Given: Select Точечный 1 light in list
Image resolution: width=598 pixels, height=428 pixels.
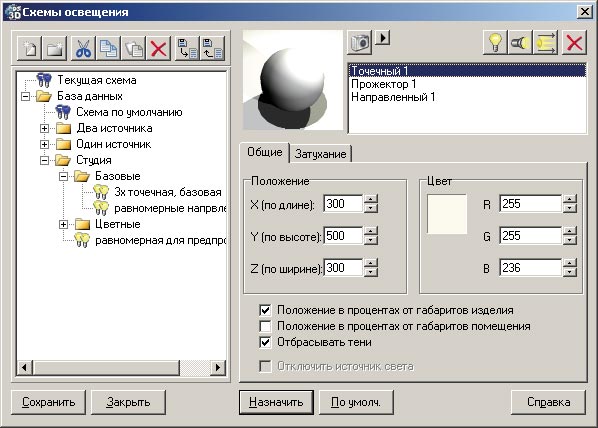Looking at the screenshot, I should [x=468, y=71].
